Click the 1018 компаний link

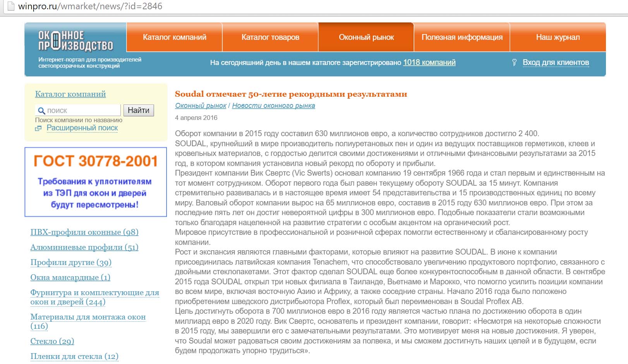(x=429, y=62)
